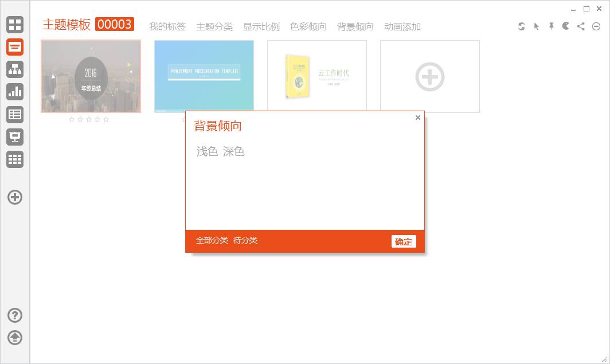Click the sidebar plus circle add icon
The width and height of the screenshot is (610, 364).
15,197
